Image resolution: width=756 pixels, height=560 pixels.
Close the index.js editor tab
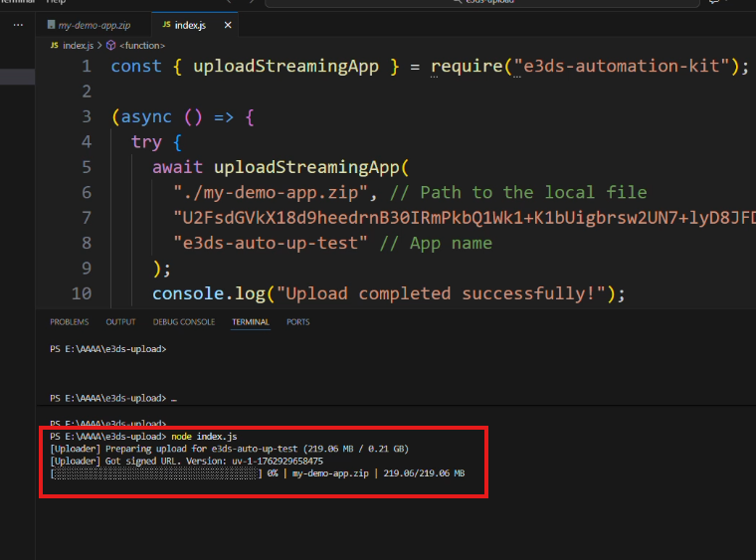[x=229, y=24]
